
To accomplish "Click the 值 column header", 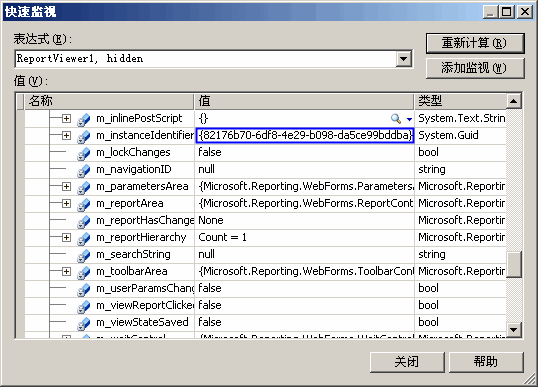I will click(304, 101).
